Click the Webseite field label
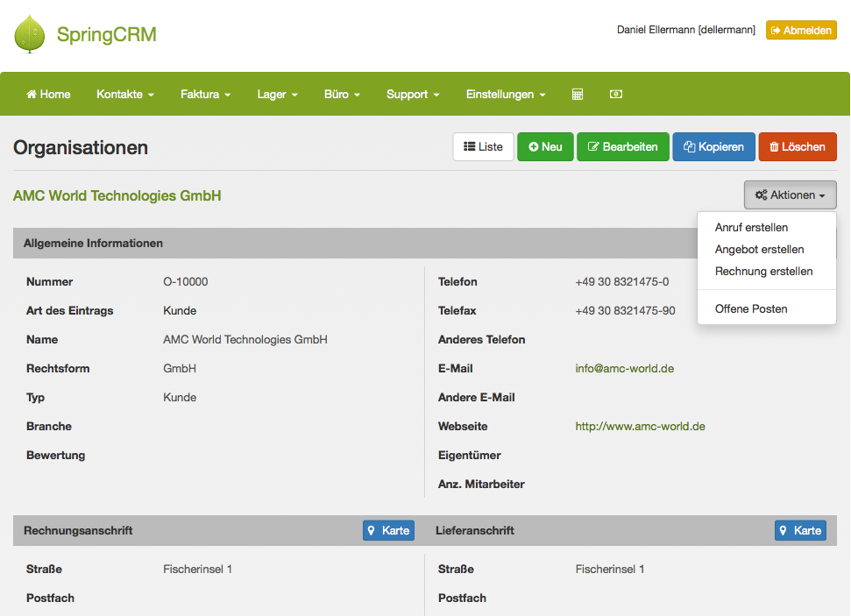 pyautogui.click(x=463, y=427)
